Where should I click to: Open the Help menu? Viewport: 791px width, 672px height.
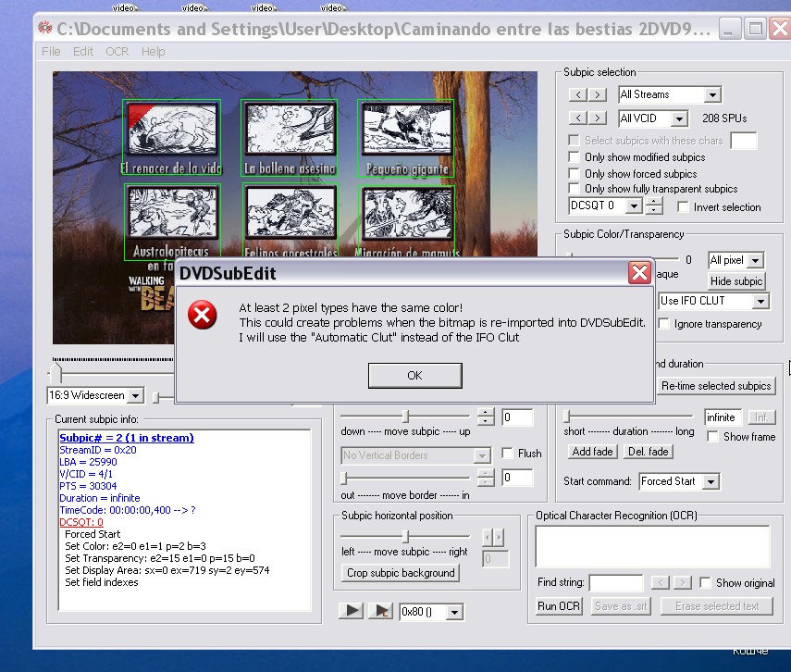154,52
